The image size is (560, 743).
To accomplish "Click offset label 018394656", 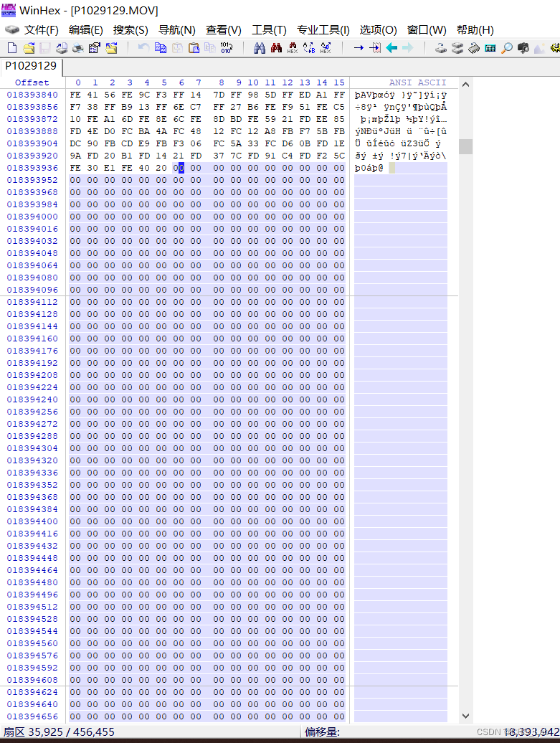I will (32, 716).
